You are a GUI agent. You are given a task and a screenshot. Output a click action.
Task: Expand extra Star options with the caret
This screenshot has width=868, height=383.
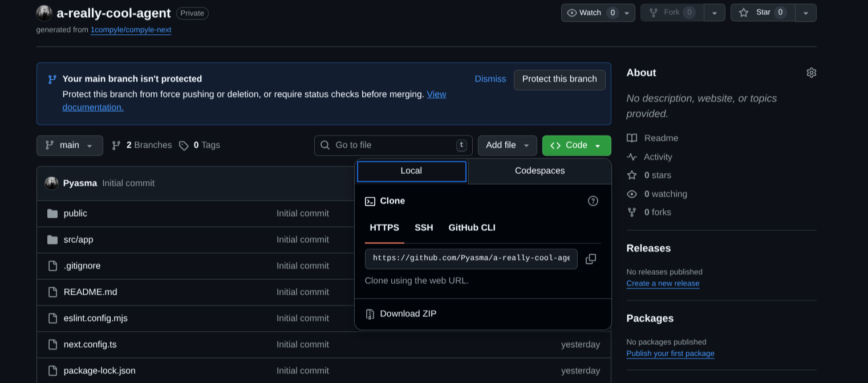pyautogui.click(x=805, y=12)
